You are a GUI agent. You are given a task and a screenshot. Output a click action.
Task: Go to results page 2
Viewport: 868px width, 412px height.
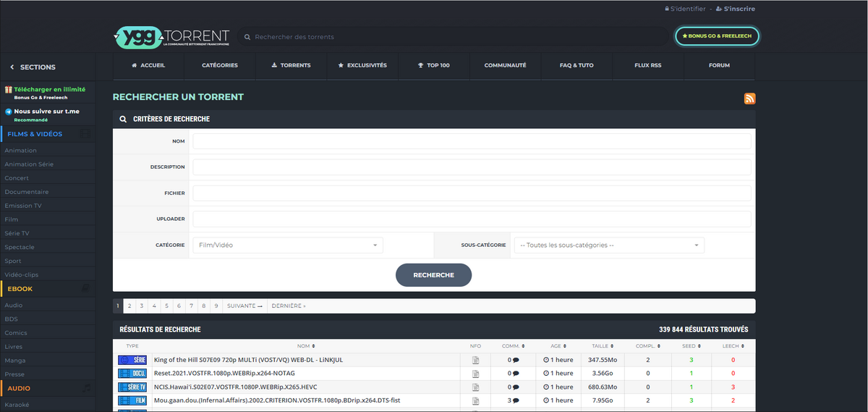pos(129,306)
